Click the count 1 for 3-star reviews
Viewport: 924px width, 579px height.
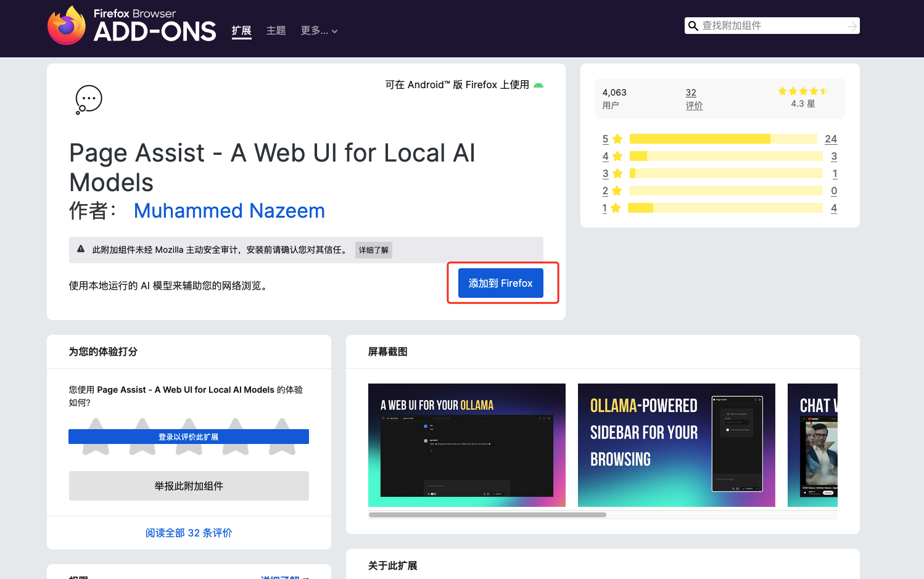(x=835, y=173)
